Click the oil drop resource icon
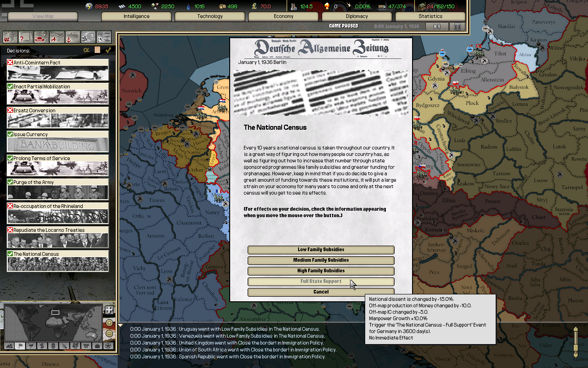This screenshot has height=368, width=588. click(x=188, y=6)
